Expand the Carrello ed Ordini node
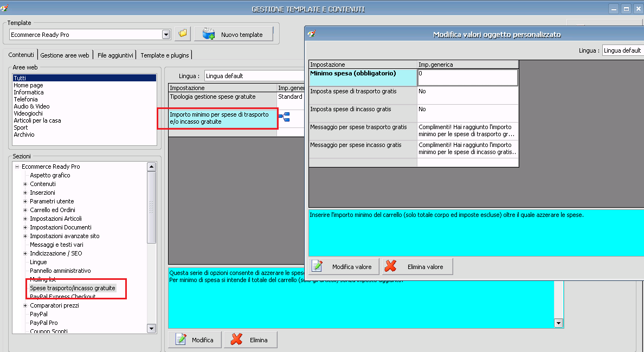 (25, 210)
